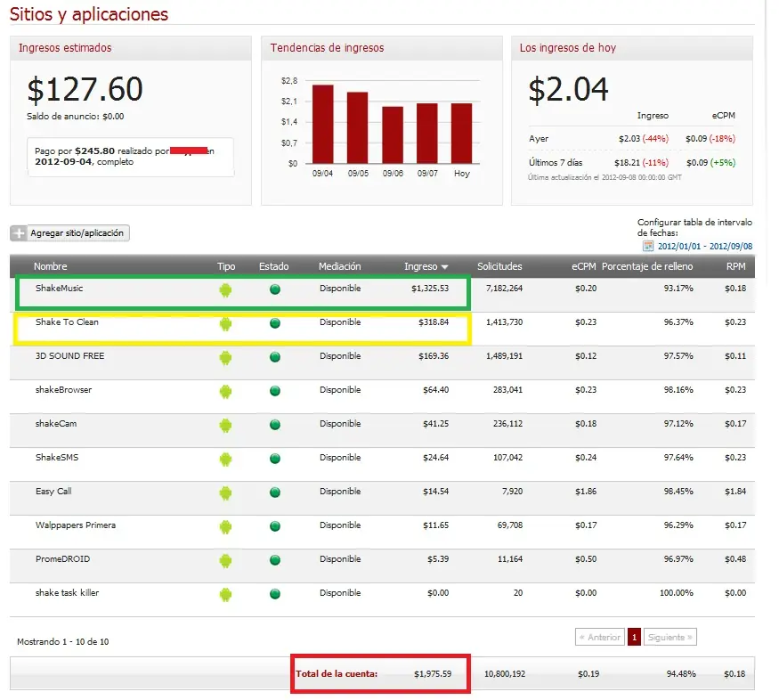Open the ShakeSMS app entry

point(57,457)
